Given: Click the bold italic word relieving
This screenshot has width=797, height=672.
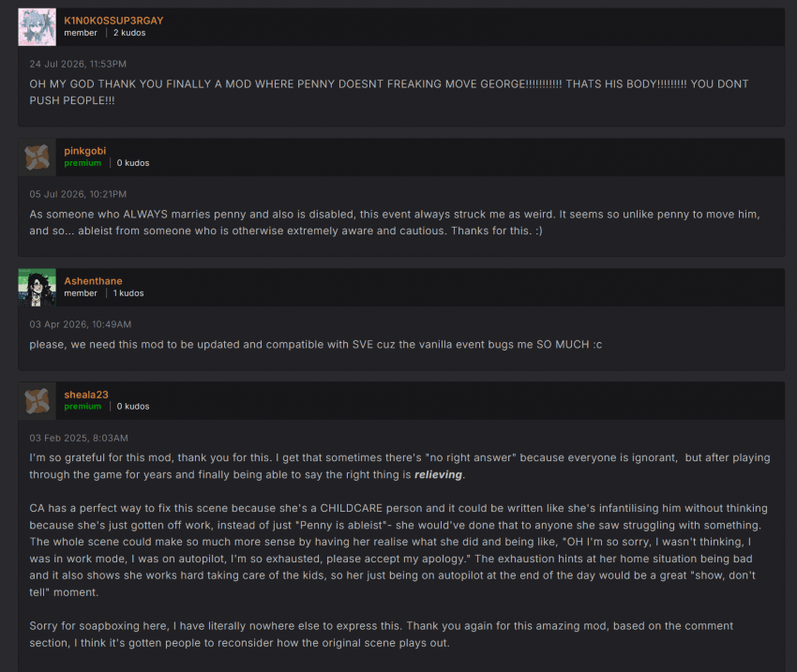Looking at the screenshot, I should coord(438,475).
